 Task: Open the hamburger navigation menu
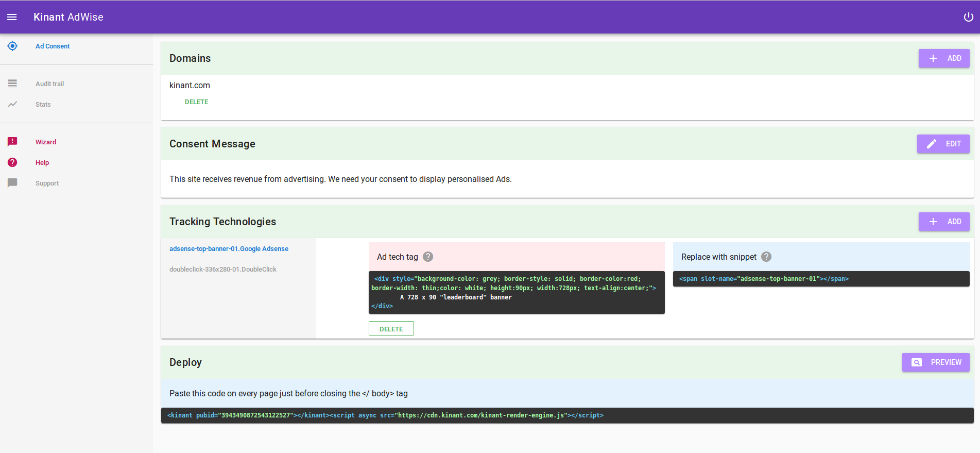[x=12, y=17]
